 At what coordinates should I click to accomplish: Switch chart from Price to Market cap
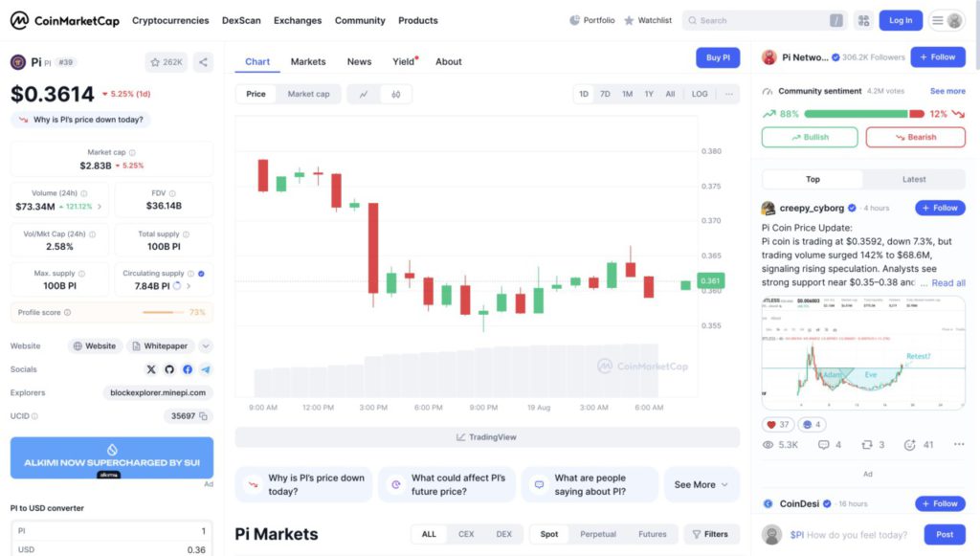click(308, 94)
